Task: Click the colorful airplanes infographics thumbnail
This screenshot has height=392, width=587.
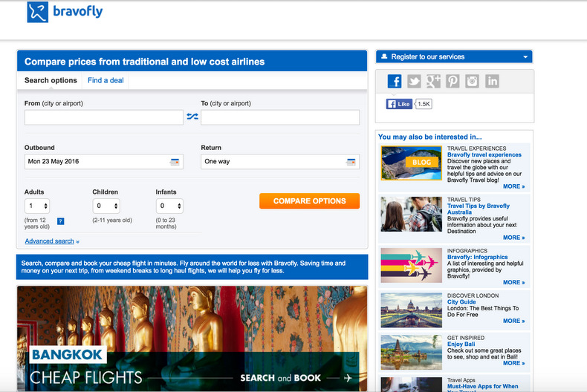Action: click(411, 265)
